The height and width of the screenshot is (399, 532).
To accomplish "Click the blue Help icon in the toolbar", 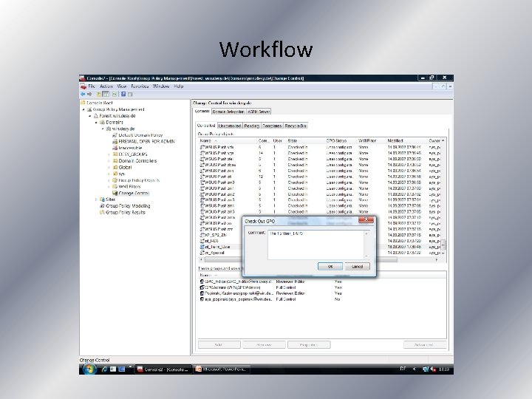I will [x=123, y=94].
